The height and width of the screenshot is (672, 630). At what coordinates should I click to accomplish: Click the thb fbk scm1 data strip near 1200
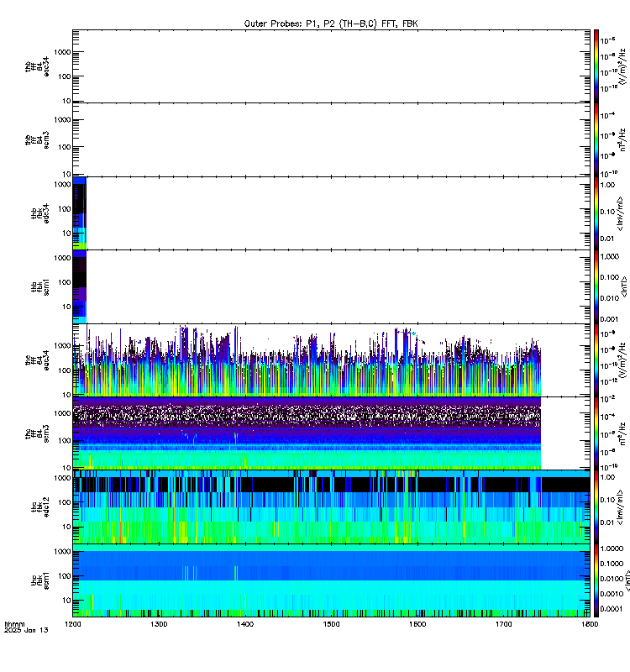[x=79, y=286]
